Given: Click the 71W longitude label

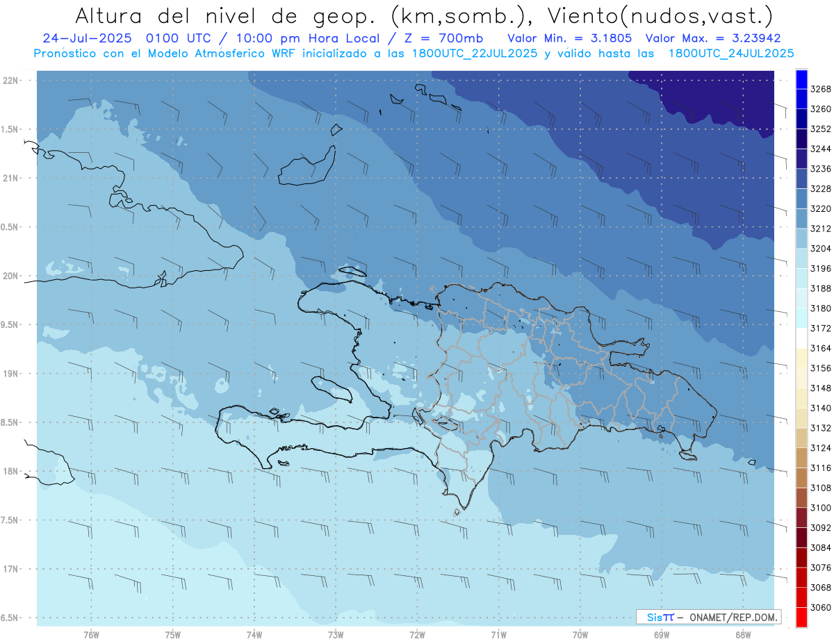Looking at the screenshot, I should click(x=498, y=634).
